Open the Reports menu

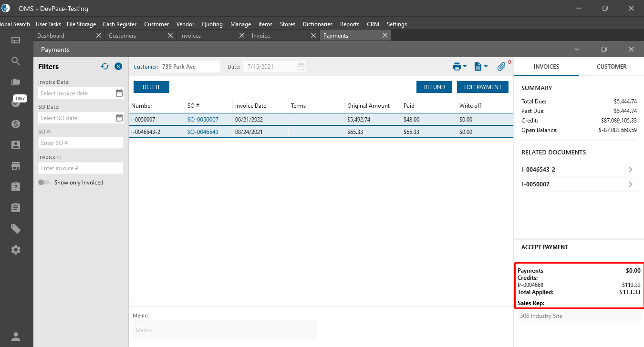tap(349, 24)
